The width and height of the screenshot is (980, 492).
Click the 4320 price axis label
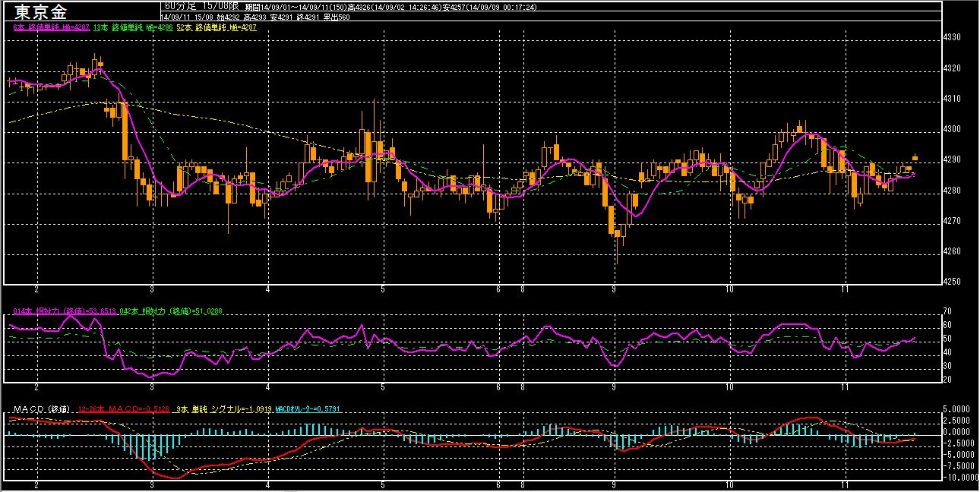click(x=953, y=68)
